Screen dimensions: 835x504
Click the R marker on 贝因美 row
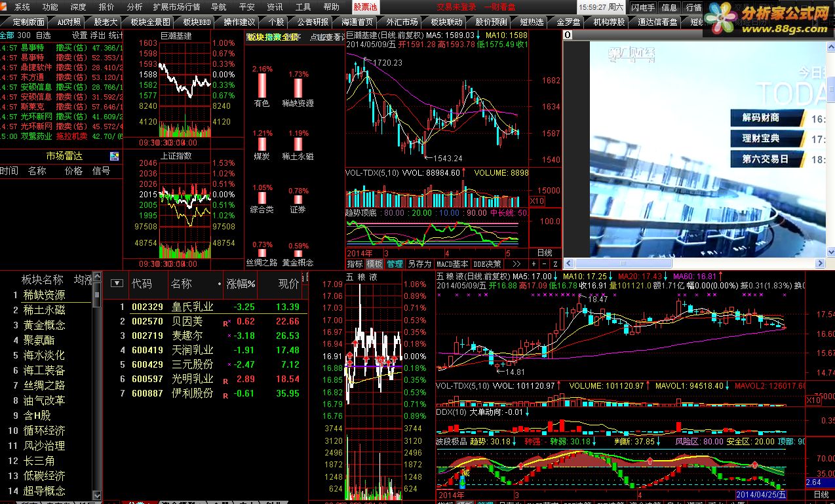226,322
